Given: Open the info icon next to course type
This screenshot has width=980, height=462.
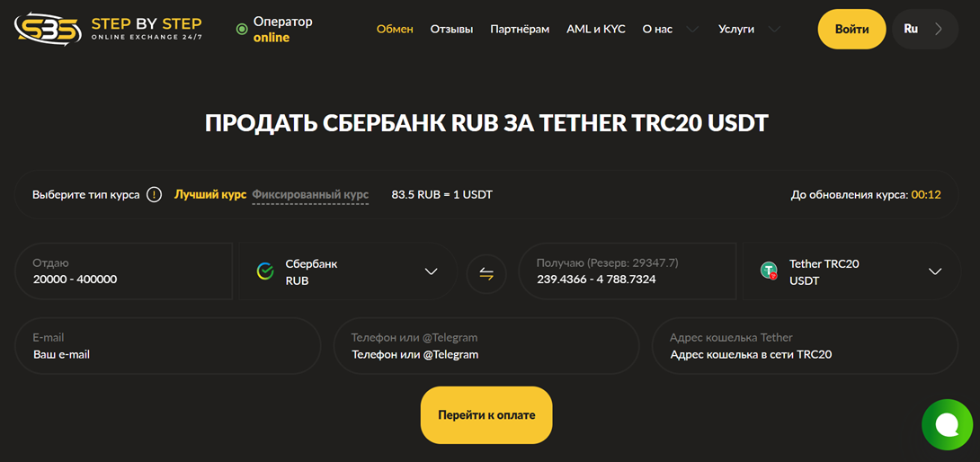Looking at the screenshot, I should [x=155, y=194].
